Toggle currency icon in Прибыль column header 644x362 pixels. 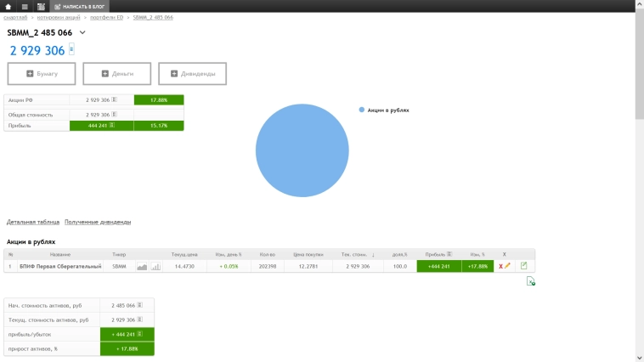click(x=449, y=254)
